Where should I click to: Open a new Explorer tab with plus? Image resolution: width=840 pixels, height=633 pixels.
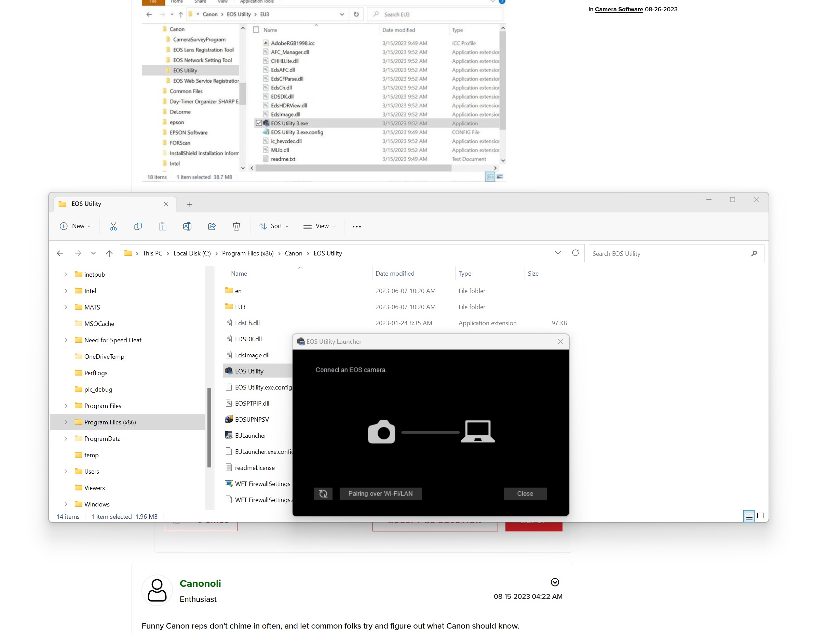(x=189, y=205)
